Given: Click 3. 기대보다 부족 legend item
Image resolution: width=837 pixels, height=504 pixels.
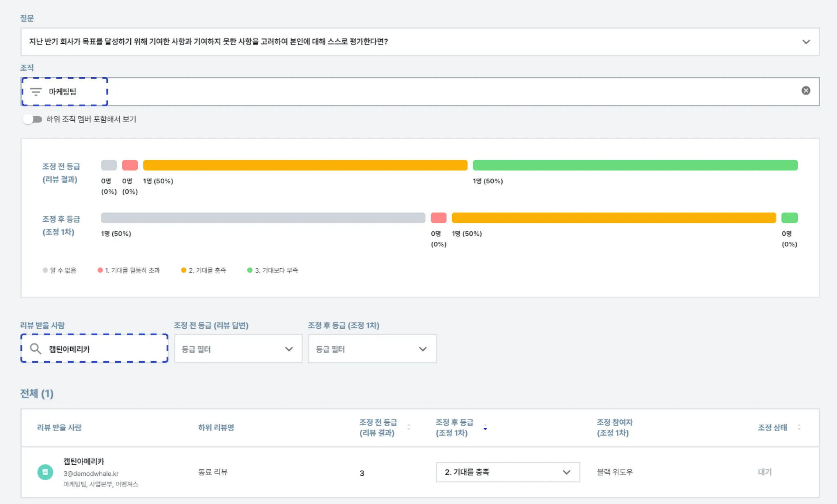Looking at the screenshot, I should (x=273, y=270).
